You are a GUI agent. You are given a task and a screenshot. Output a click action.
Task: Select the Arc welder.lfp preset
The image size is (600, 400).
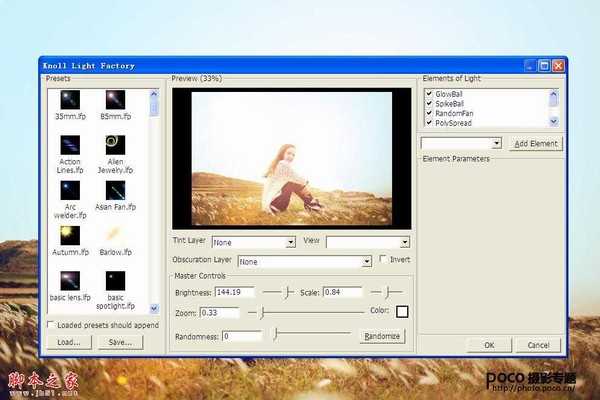(x=70, y=191)
